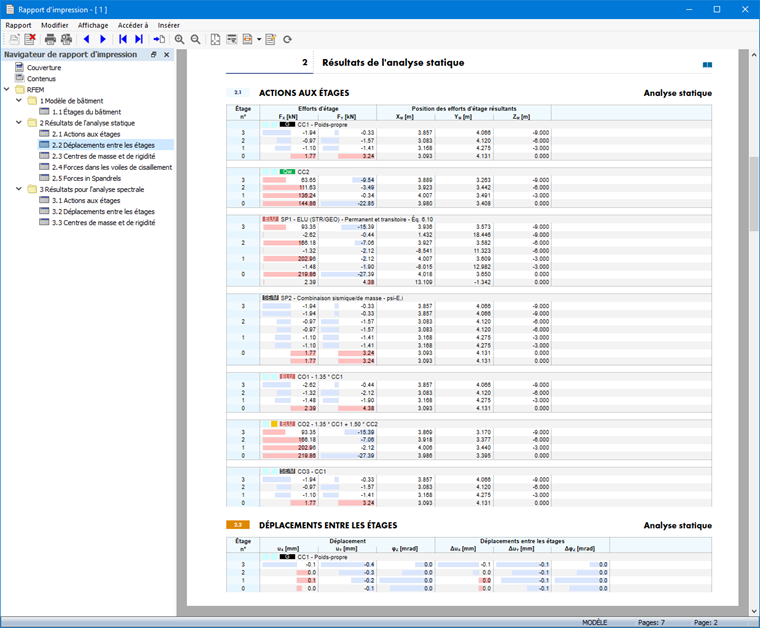Click the header settings icon in toolbar
Viewport: 760px width, 628px height.
click(x=232, y=39)
